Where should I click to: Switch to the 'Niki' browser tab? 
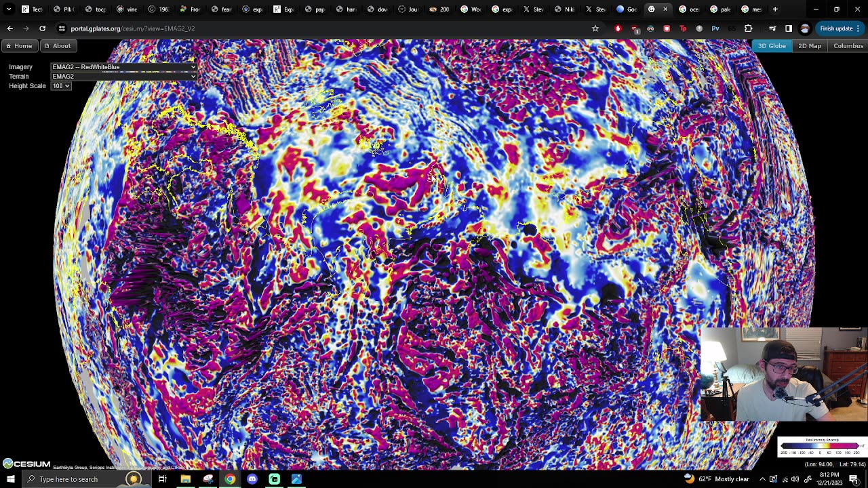[x=563, y=9]
